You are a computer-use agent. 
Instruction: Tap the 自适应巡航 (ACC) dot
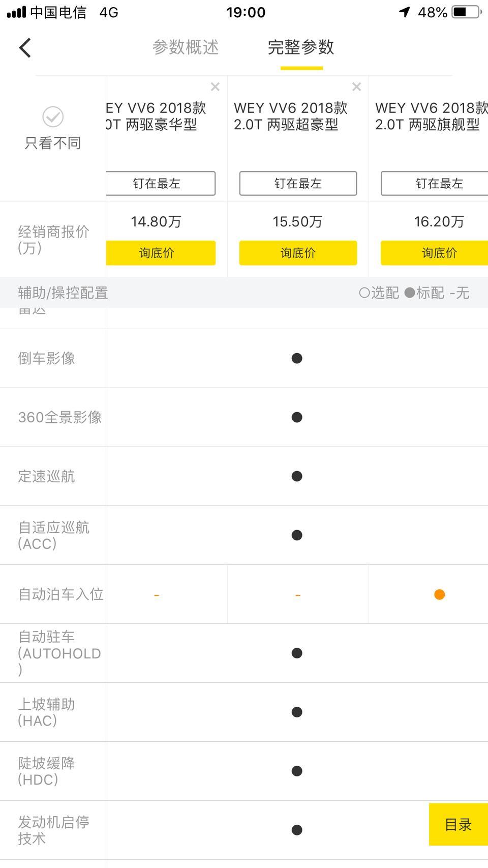(297, 535)
